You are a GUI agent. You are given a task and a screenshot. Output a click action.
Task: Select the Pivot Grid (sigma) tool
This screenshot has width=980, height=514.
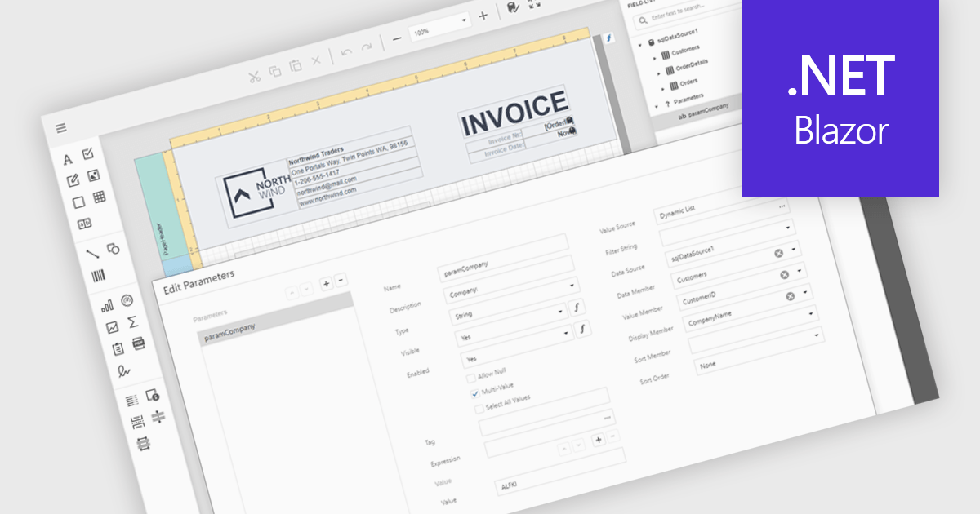pos(132,322)
